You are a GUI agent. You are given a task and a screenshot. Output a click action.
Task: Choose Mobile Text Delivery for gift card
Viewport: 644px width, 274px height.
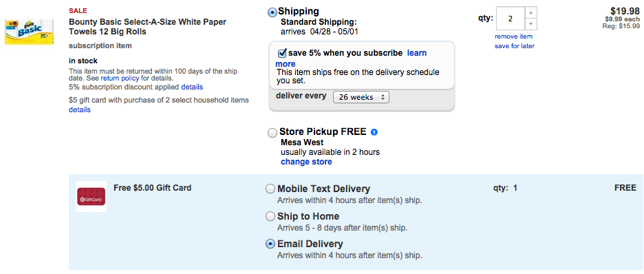point(270,189)
